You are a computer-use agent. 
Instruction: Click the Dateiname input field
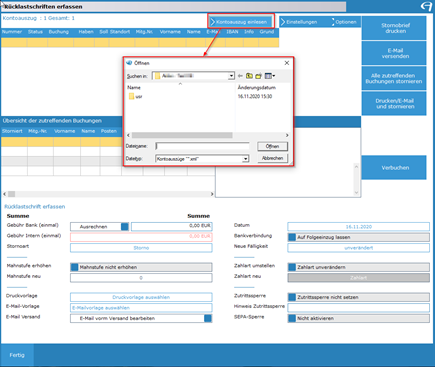coord(202,146)
